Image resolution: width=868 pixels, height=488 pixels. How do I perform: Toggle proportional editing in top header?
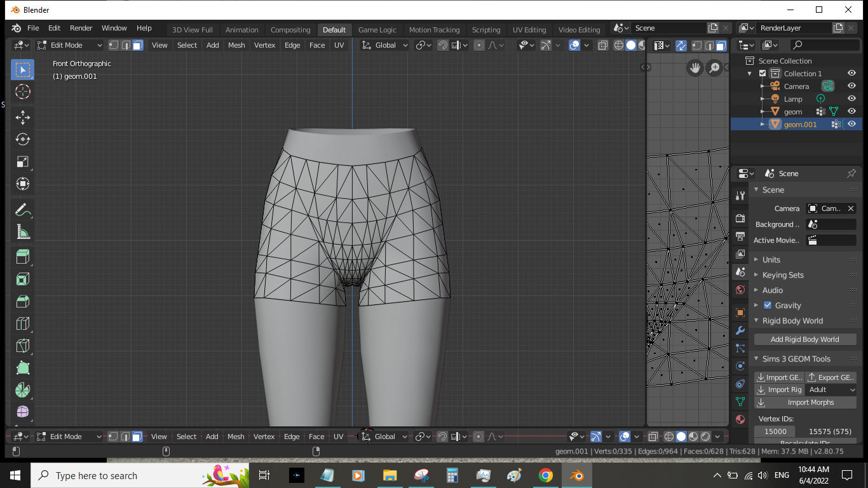click(x=479, y=45)
